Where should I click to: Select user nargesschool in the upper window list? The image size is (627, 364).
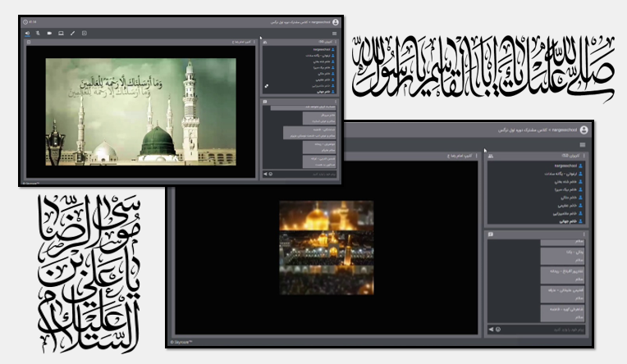(321, 49)
